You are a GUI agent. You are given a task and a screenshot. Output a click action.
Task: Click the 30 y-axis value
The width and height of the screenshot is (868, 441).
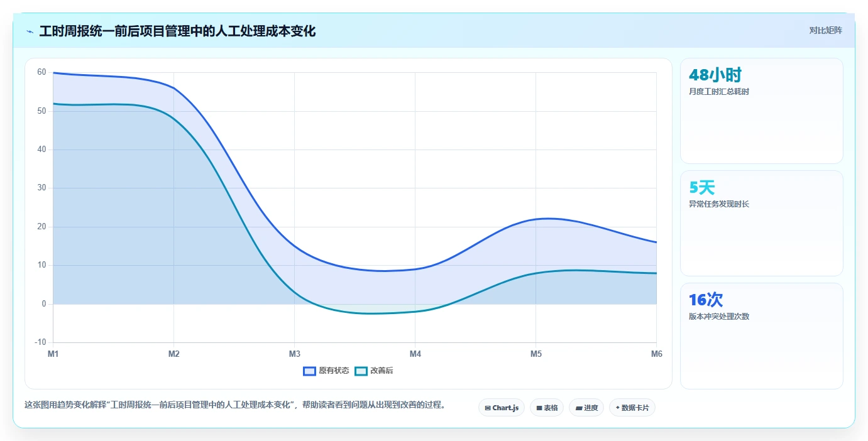(x=41, y=188)
